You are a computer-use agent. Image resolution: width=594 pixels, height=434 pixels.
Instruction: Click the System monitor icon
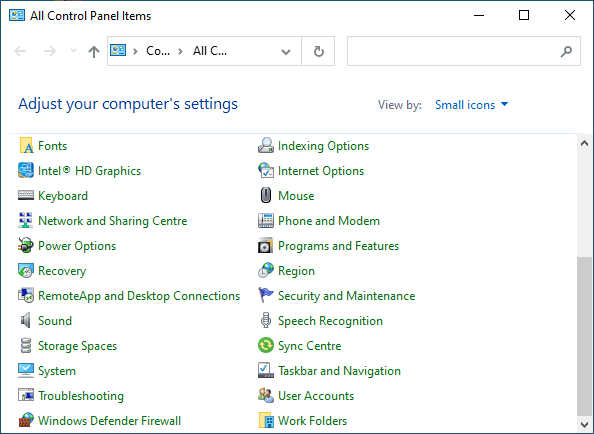(x=26, y=371)
